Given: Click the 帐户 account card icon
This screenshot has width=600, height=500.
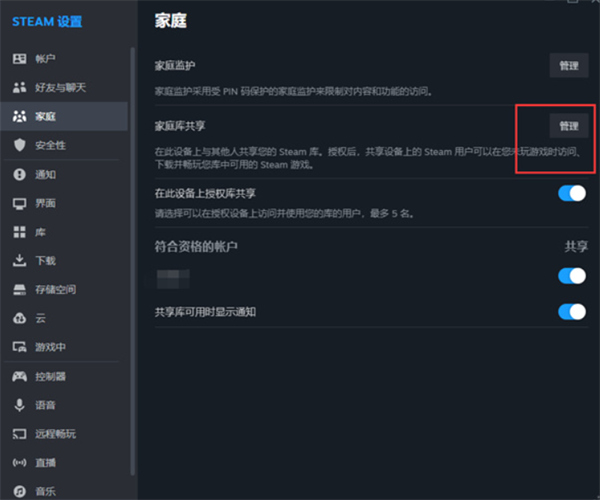Looking at the screenshot, I should pos(20,59).
